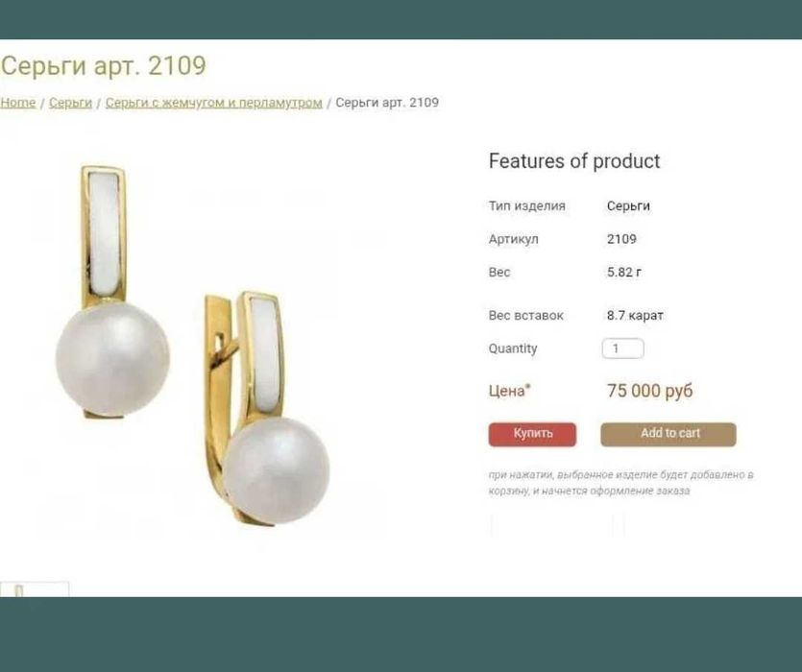Viewport: 802px width, 672px height.
Task: Click the last breadcrumb item Серьги арт. 2109
Action: coord(387,103)
